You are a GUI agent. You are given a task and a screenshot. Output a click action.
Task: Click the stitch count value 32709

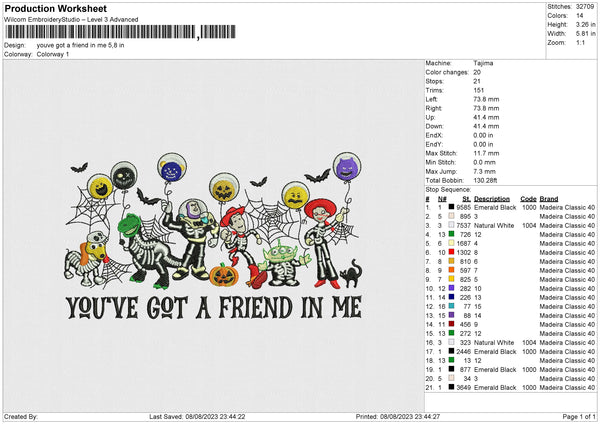coord(585,7)
